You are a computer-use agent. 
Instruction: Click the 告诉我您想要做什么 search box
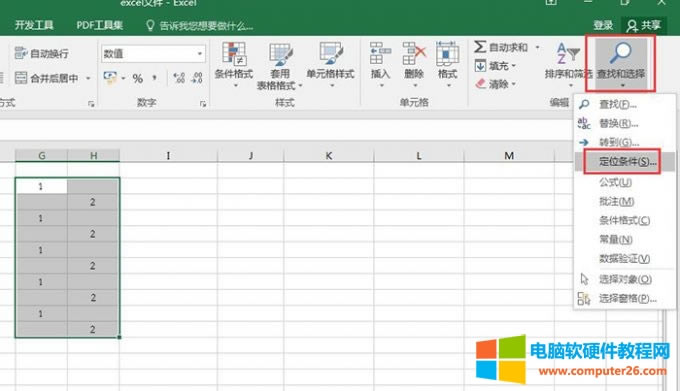point(199,26)
